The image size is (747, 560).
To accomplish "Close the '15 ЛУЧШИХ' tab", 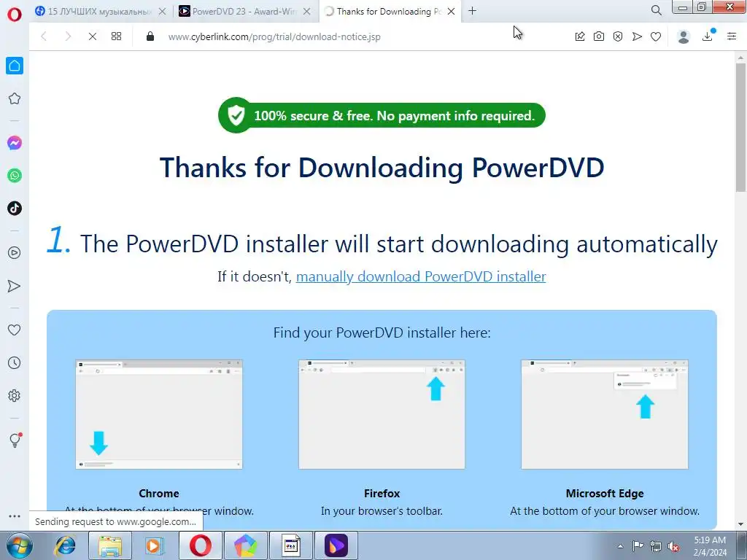I will click(163, 11).
